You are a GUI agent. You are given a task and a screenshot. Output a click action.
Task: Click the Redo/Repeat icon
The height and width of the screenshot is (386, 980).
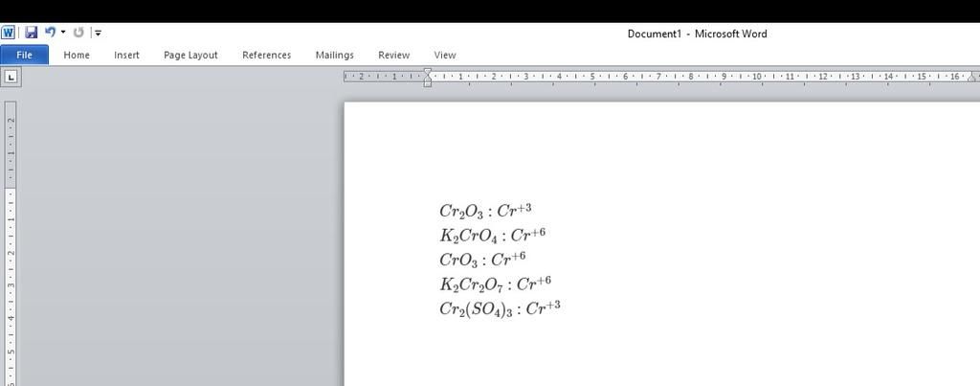click(x=78, y=33)
